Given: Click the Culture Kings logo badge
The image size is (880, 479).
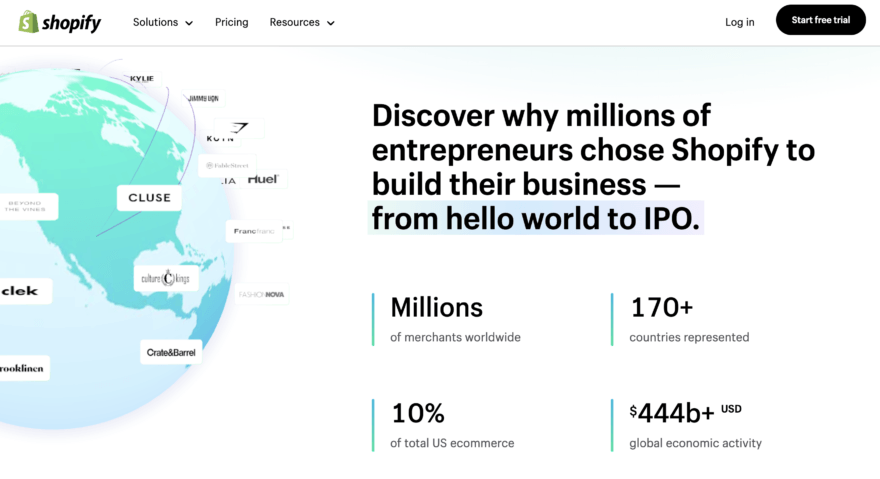Looking at the screenshot, I should 166,277.
